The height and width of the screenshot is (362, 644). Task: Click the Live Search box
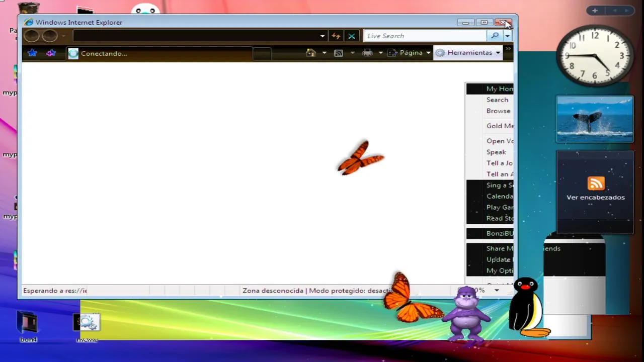tap(425, 36)
